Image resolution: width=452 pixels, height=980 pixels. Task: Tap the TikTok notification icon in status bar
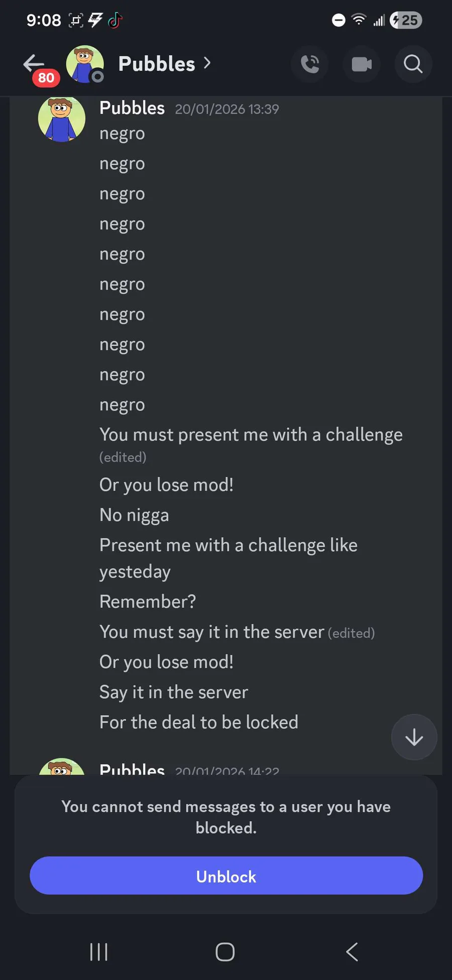pyautogui.click(x=115, y=20)
